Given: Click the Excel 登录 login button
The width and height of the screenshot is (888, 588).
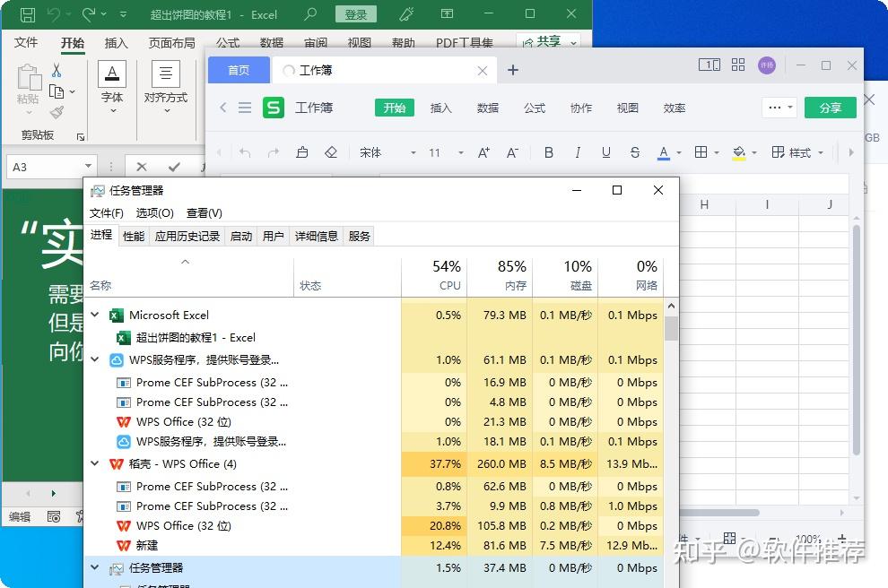Looking at the screenshot, I should 356,14.
